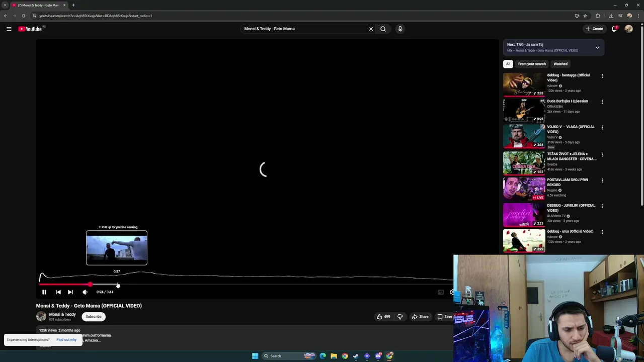
Task: Open options for 'DEBBUG - JUVELIRI' video
Action: (x=602, y=206)
